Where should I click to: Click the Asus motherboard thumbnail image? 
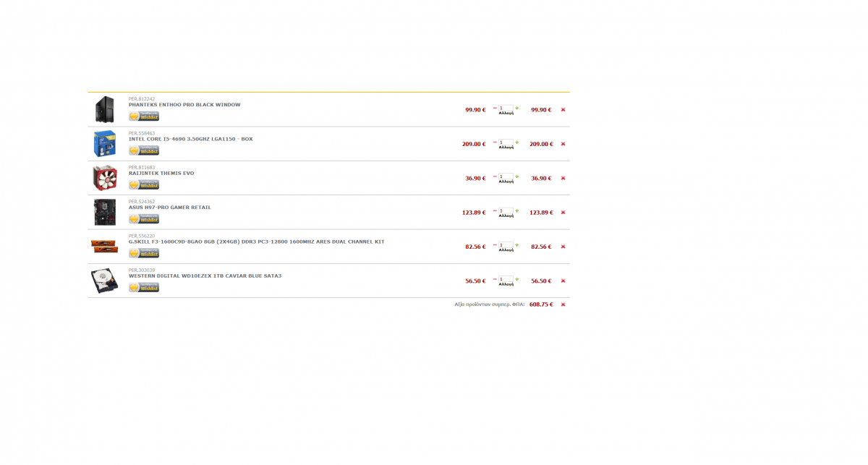105,212
